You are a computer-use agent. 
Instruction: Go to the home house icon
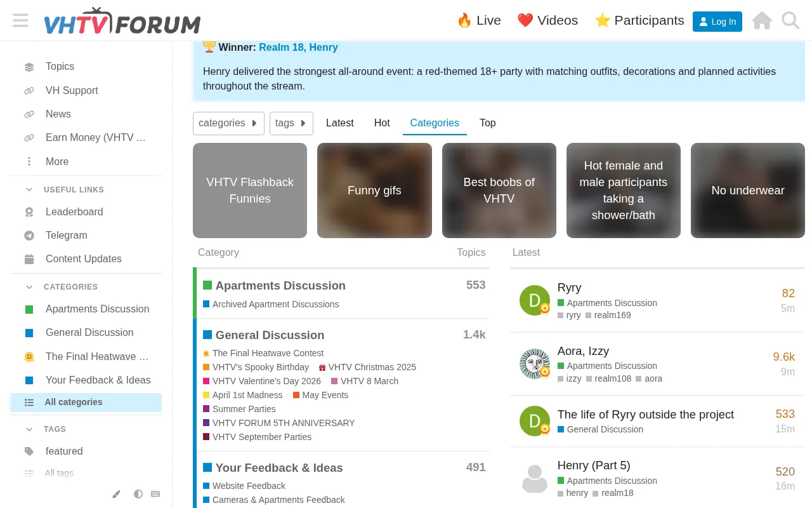click(x=762, y=20)
